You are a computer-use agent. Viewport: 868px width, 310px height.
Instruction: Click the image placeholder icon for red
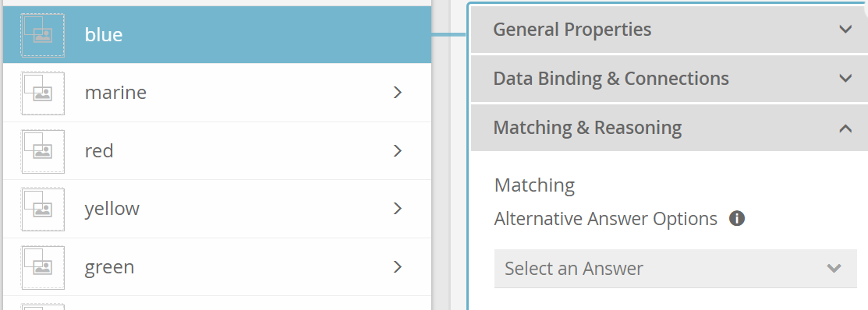coord(43,151)
